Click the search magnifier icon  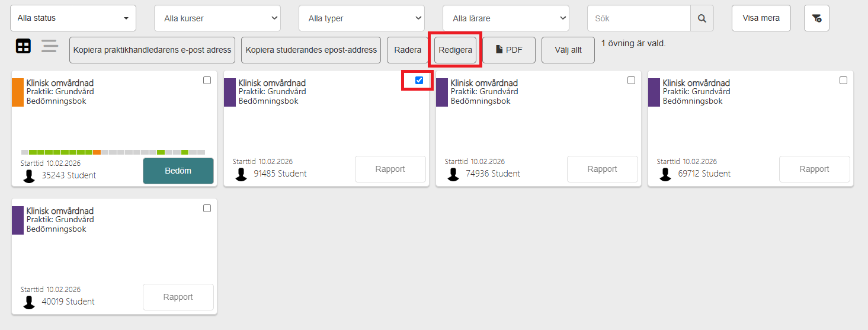(702, 18)
